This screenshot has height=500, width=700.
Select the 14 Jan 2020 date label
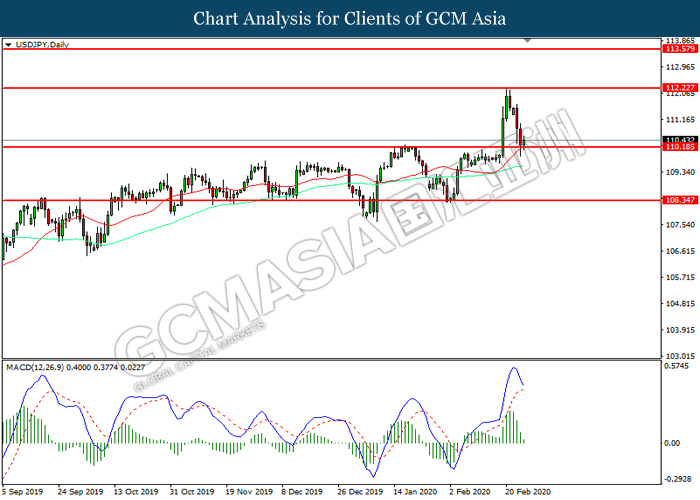click(415, 492)
